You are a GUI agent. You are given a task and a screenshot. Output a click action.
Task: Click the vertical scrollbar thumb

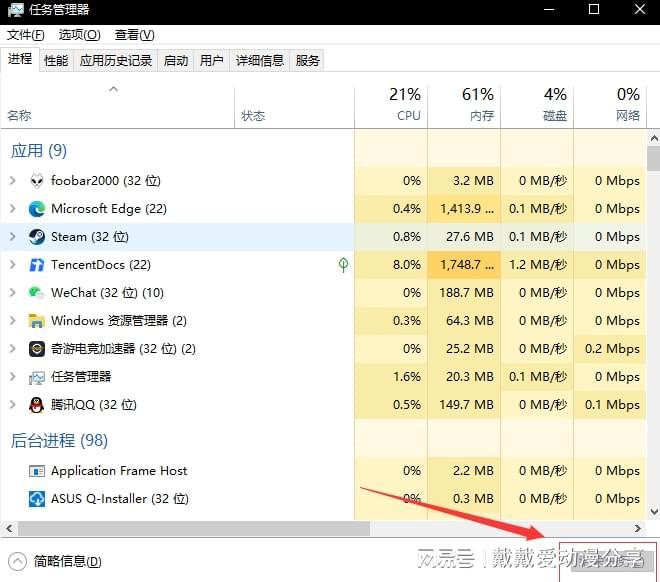tap(654, 158)
